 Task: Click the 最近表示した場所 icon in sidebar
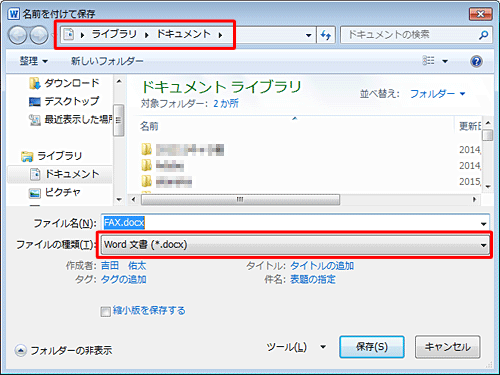35,120
